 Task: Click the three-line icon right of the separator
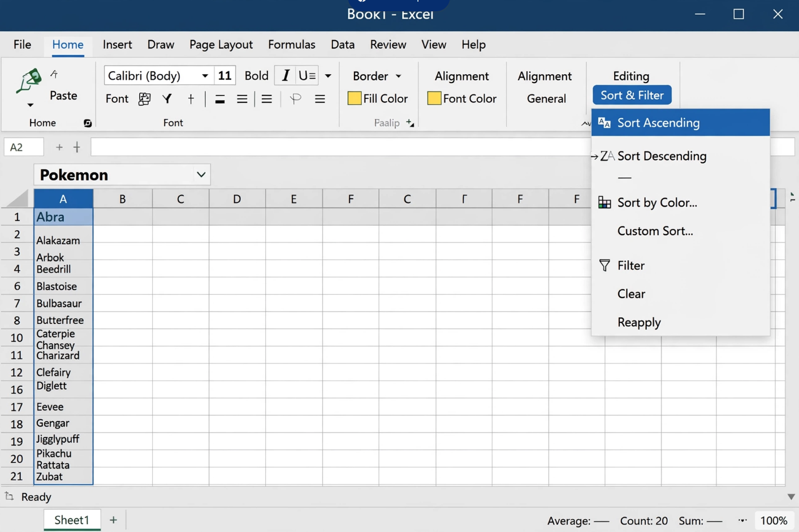(267, 100)
